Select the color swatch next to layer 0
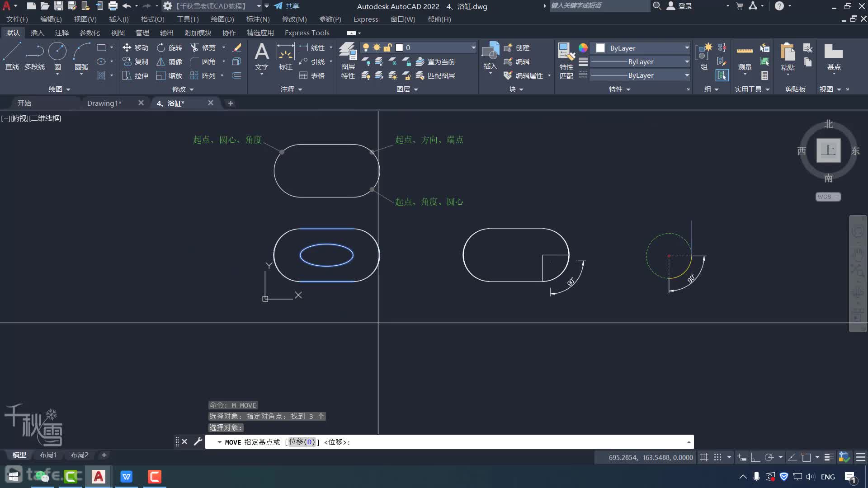Viewport: 868px width, 488px height. click(x=399, y=47)
